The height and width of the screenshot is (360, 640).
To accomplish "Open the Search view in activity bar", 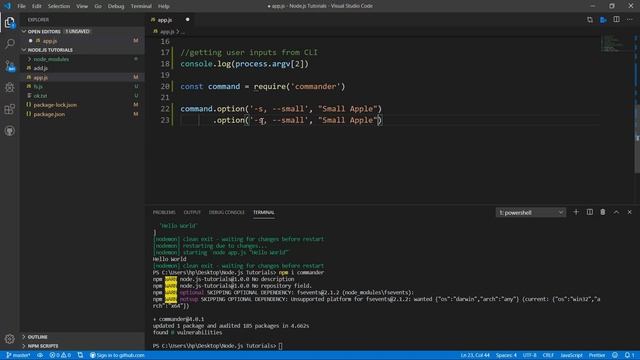I will tap(10, 43).
